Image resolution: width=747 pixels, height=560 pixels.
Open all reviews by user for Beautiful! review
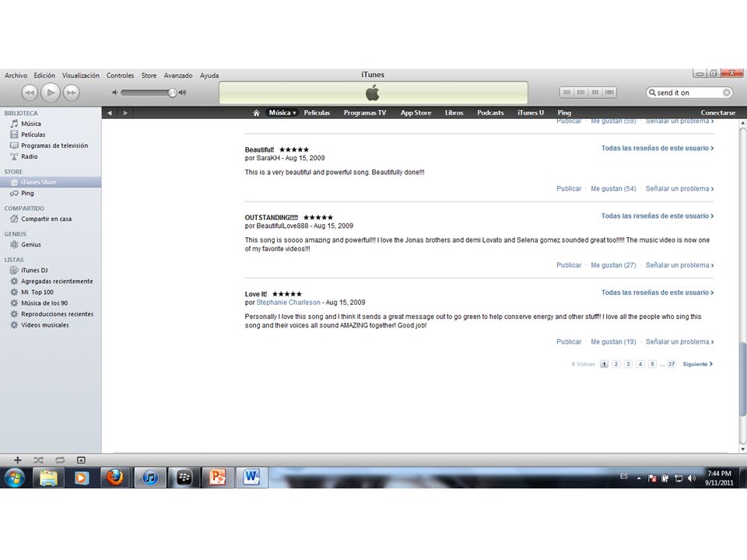point(657,148)
